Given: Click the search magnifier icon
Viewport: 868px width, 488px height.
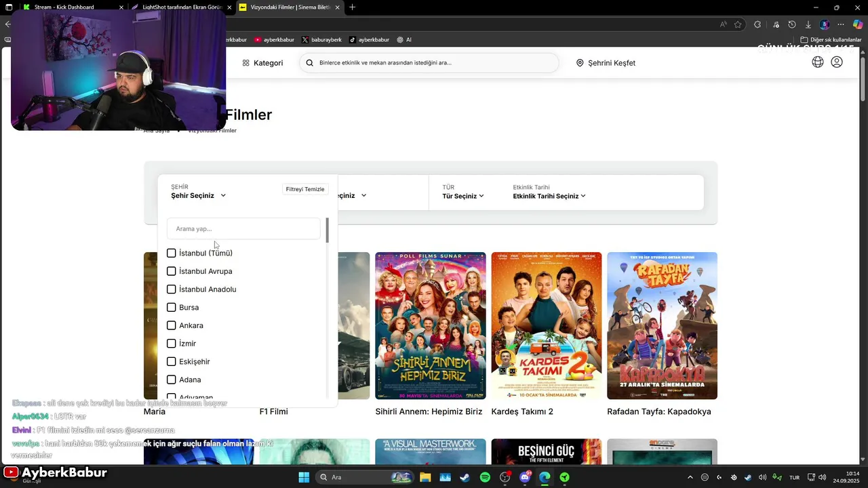Looking at the screenshot, I should coord(309,63).
